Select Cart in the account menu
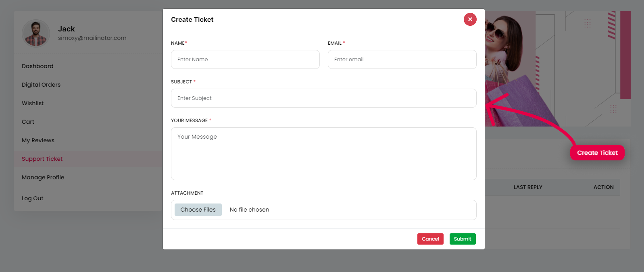Screen dimensions: 644x272 point(28,122)
